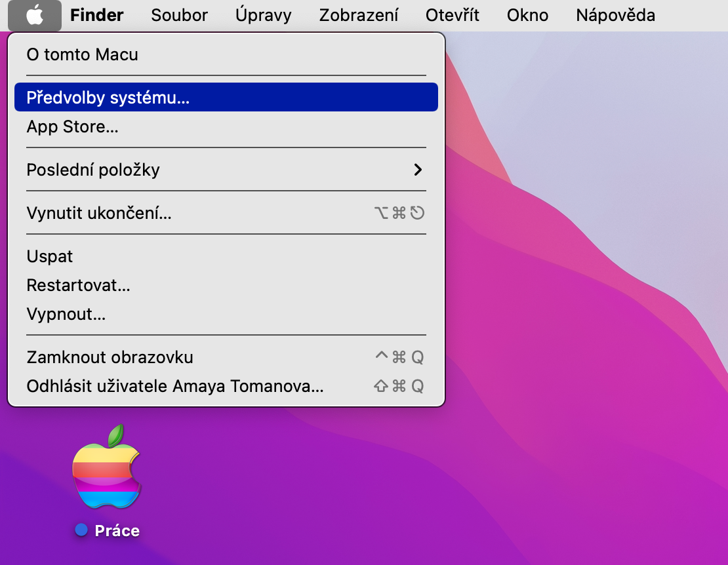Choose Odhlásit uživatele Amaya Tomanova…
This screenshot has height=565, width=728.
pyautogui.click(x=226, y=386)
